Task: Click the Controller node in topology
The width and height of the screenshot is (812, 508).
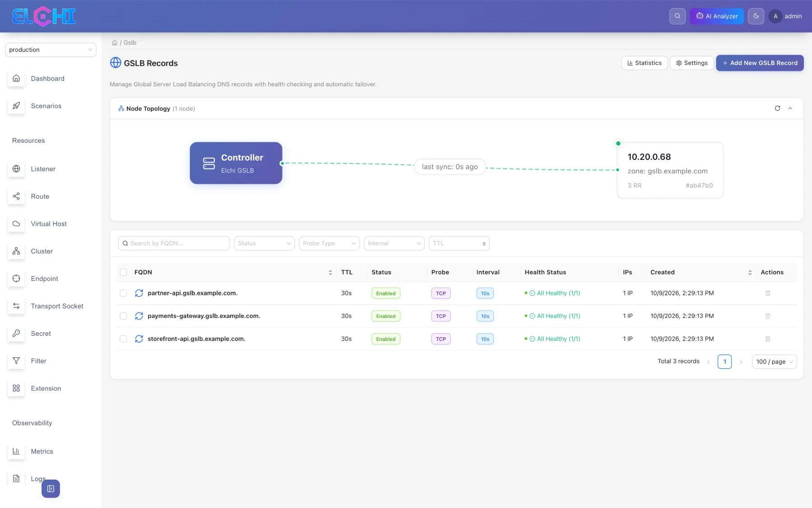Action: [x=236, y=163]
